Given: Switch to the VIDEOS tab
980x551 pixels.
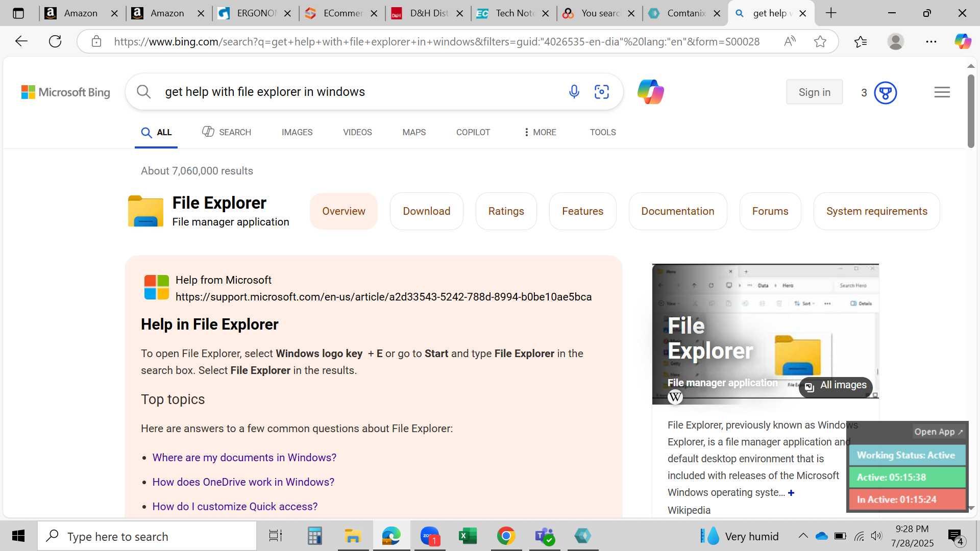Looking at the screenshot, I should (x=357, y=132).
